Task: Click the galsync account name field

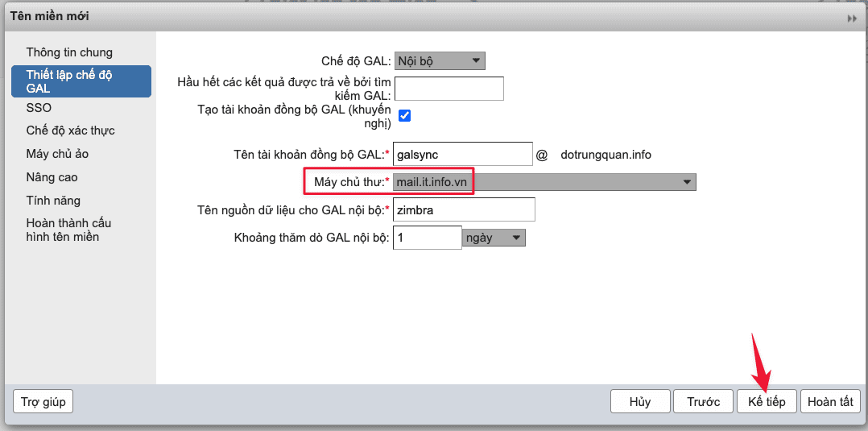Action: (x=463, y=154)
